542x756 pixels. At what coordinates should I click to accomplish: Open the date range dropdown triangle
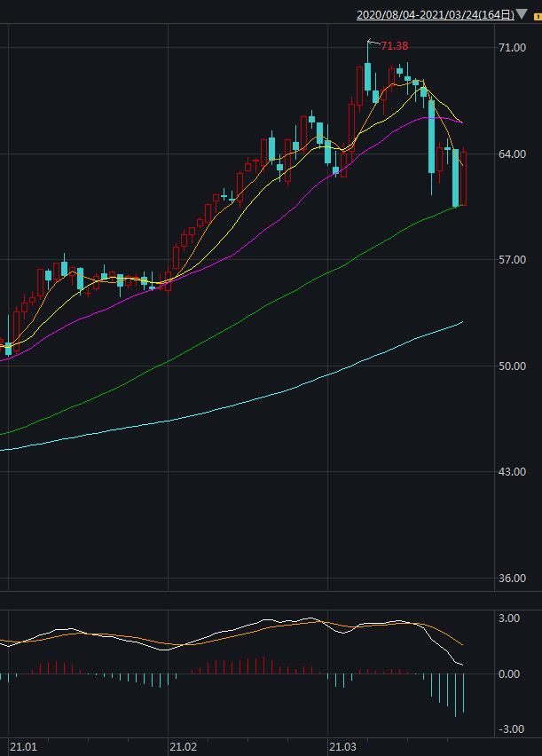point(522,15)
